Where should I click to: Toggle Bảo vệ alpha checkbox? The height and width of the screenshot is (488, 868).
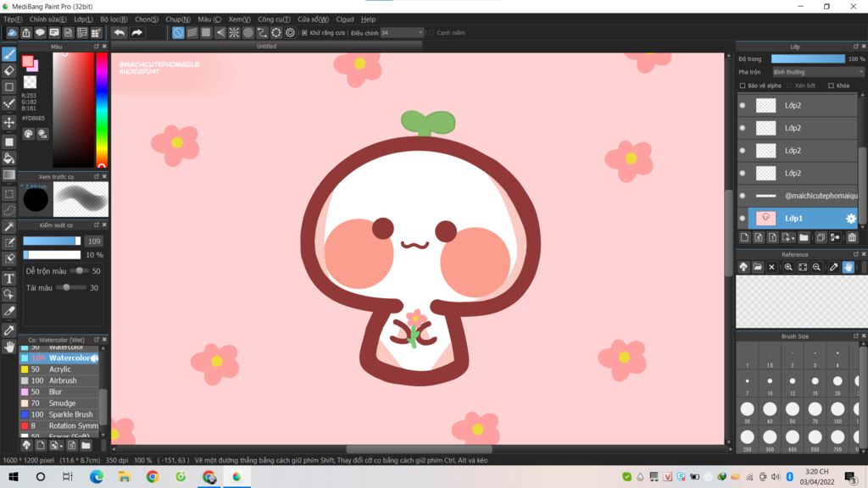(x=743, y=86)
